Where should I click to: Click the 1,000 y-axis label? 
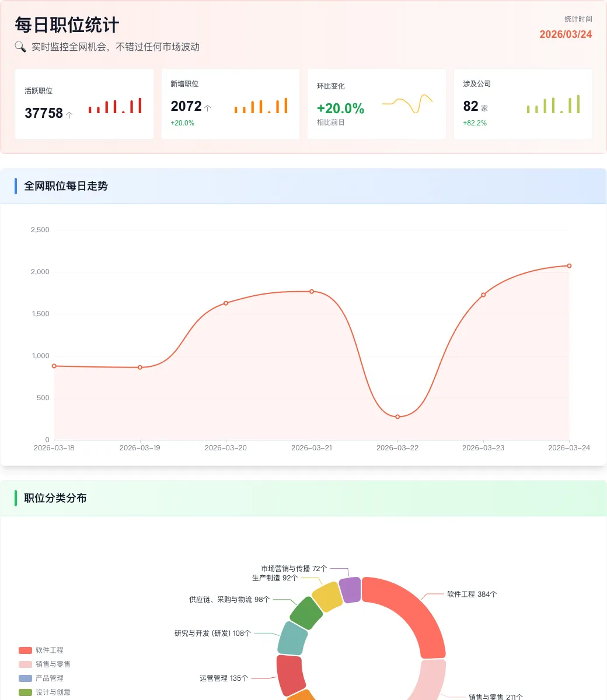[40, 356]
